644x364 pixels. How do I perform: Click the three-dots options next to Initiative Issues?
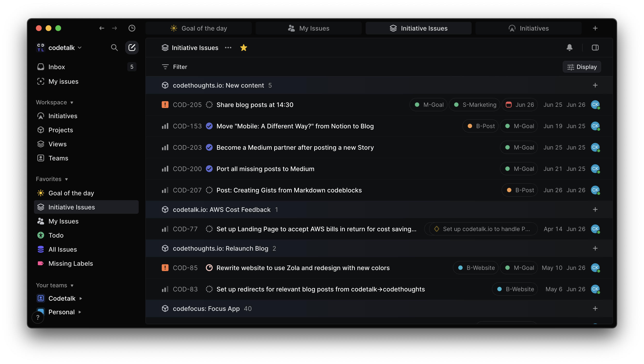pyautogui.click(x=228, y=48)
